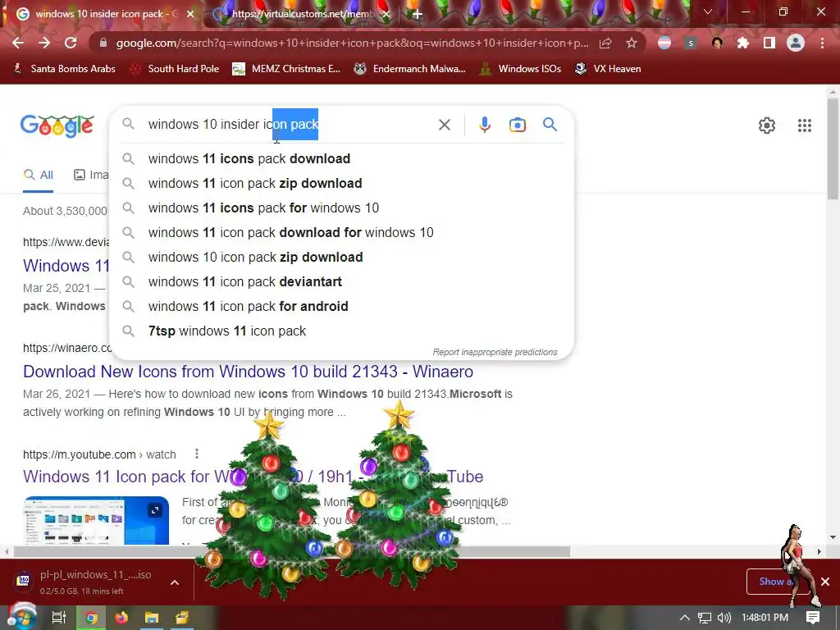This screenshot has height=630, width=840.
Task: Go forward one page in Chrome
Action: (x=44, y=43)
